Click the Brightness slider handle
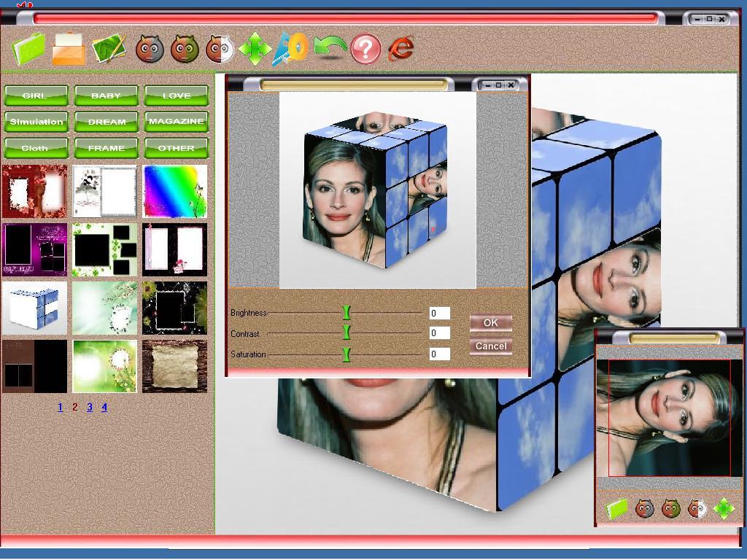 click(x=347, y=313)
